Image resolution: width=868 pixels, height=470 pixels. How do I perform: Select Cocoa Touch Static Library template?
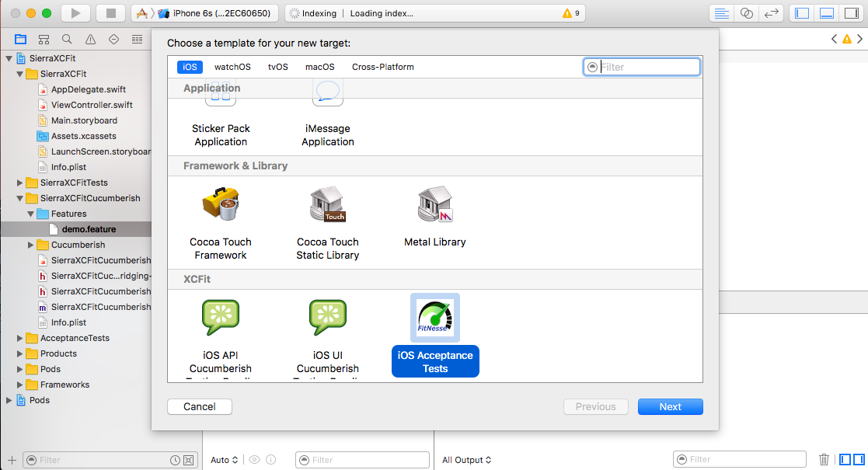coord(328,224)
